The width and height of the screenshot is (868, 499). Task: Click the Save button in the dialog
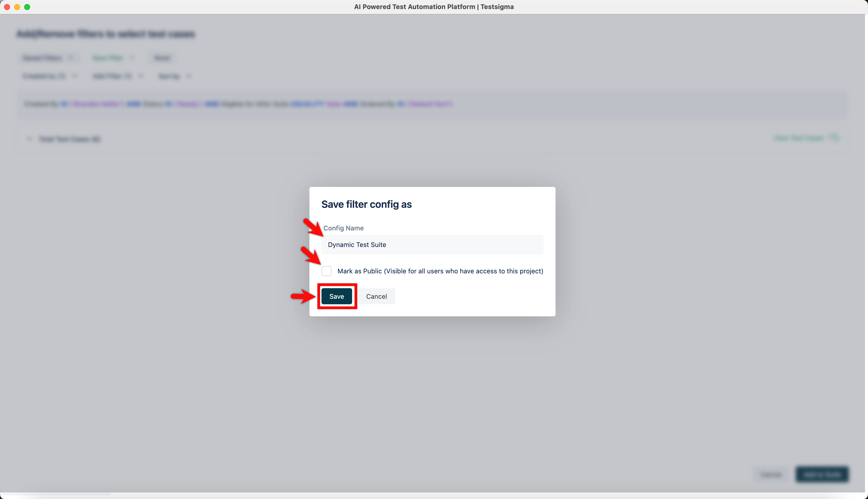pos(336,296)
